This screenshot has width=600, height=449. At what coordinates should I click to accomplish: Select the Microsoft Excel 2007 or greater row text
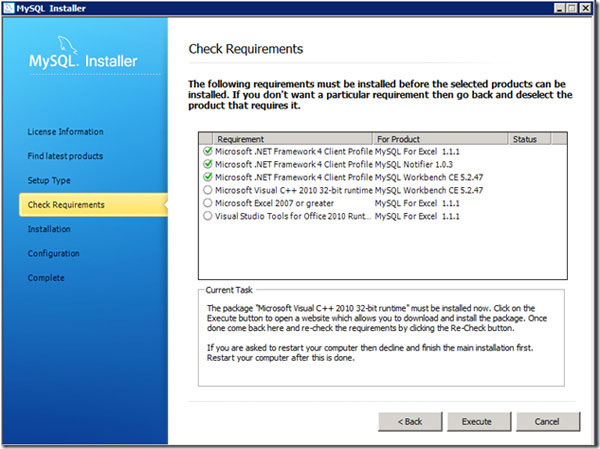[x=274, y=203]
